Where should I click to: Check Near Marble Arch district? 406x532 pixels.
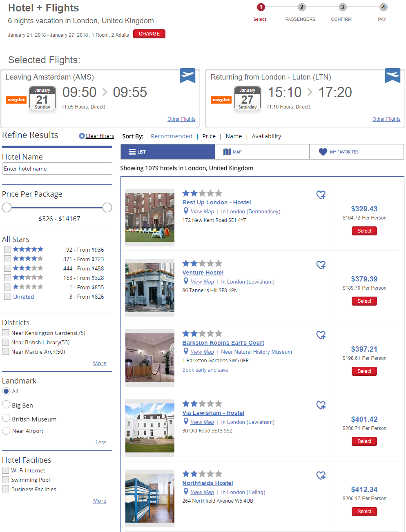click(6, 352)
